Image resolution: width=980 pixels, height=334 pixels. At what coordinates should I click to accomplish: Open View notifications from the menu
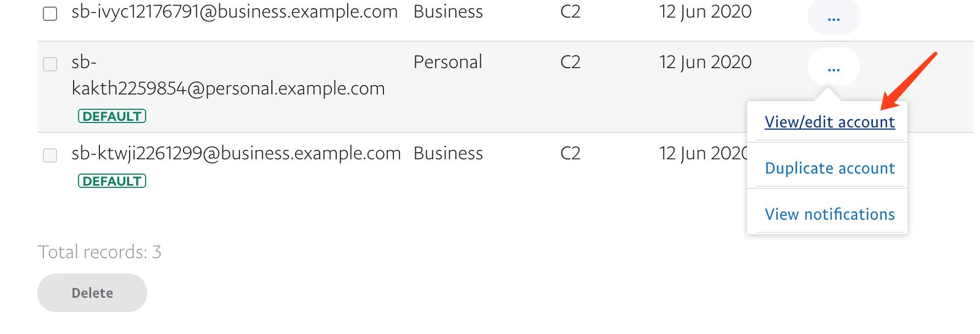point(829,214)
